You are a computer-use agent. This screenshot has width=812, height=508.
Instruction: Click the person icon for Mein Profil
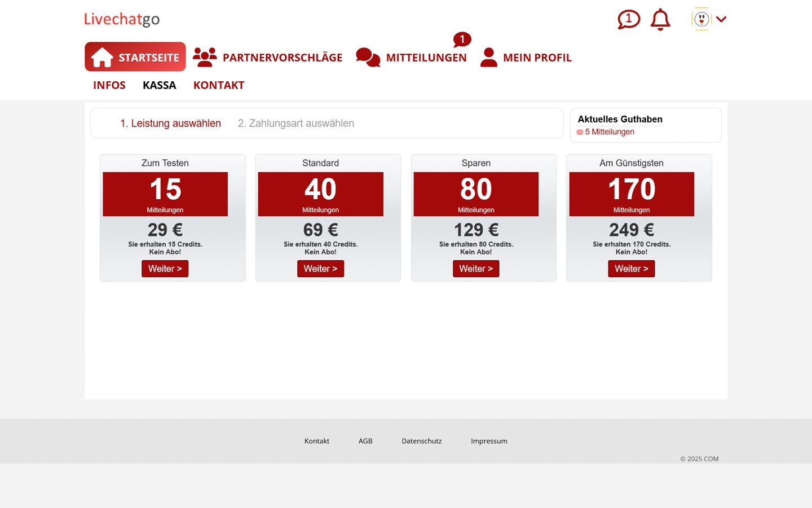[x=489, y=57]
